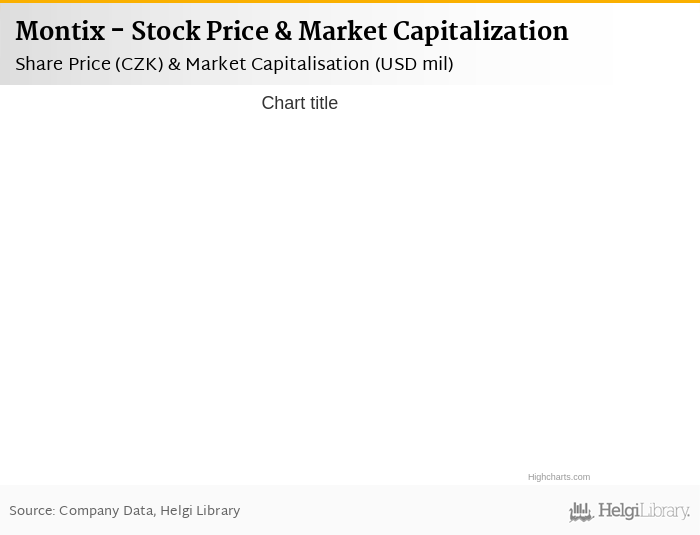The width and height of the screenshot is (700, 535).
Task: Click the blank gray footer bar area
Action: [x=400, y=511]
